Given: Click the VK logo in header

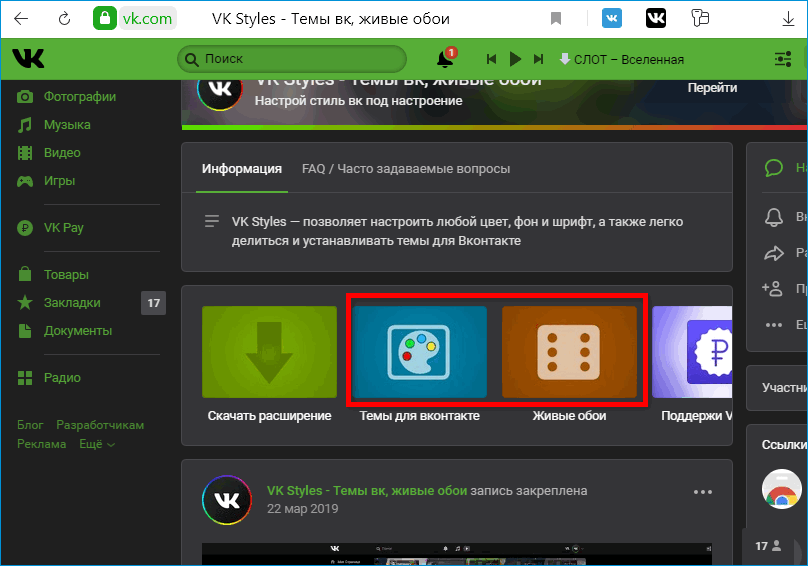Looking at the screenshot, I should (28, 59).
